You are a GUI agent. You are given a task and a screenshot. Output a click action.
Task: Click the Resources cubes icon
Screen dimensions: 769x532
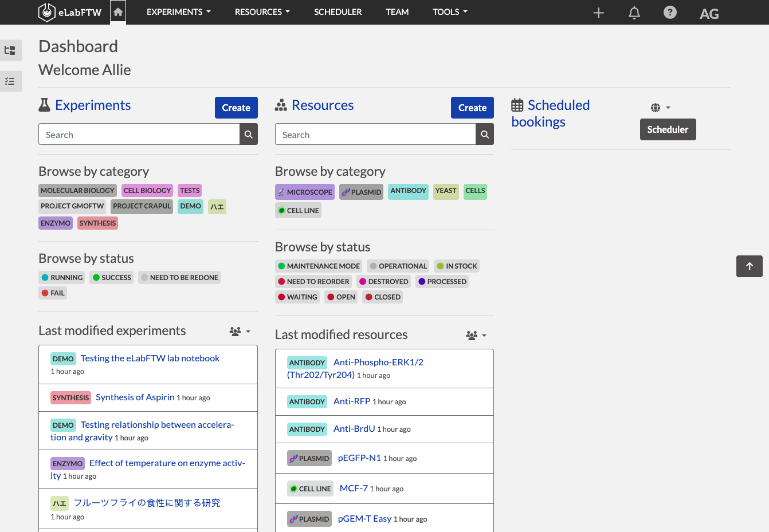(281, 105)
